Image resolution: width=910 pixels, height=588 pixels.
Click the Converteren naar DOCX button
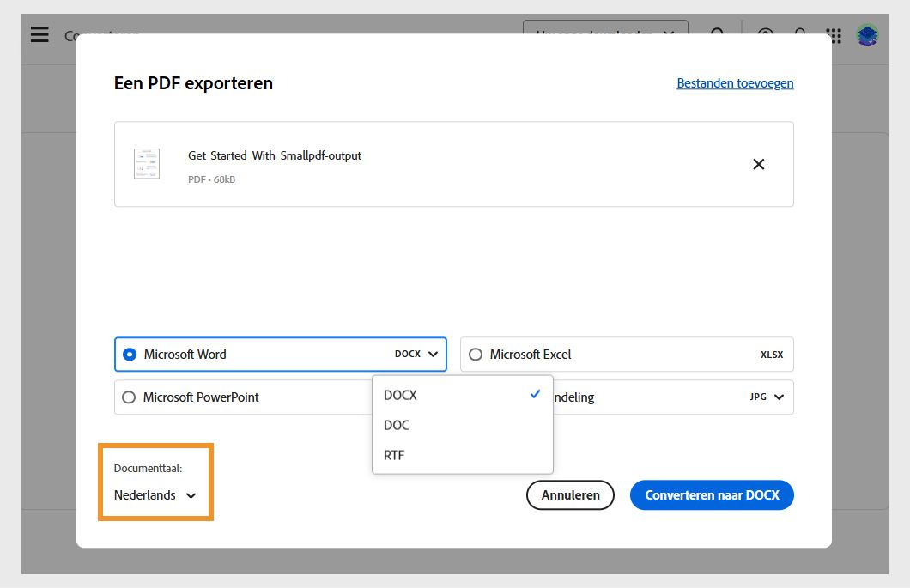[x=713, y=494]
